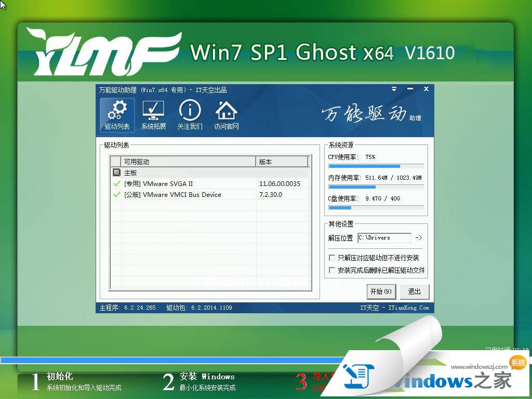Uncheck the VMware SVGA II driver checkmark
Screen dimensions: 532x399
116,183
